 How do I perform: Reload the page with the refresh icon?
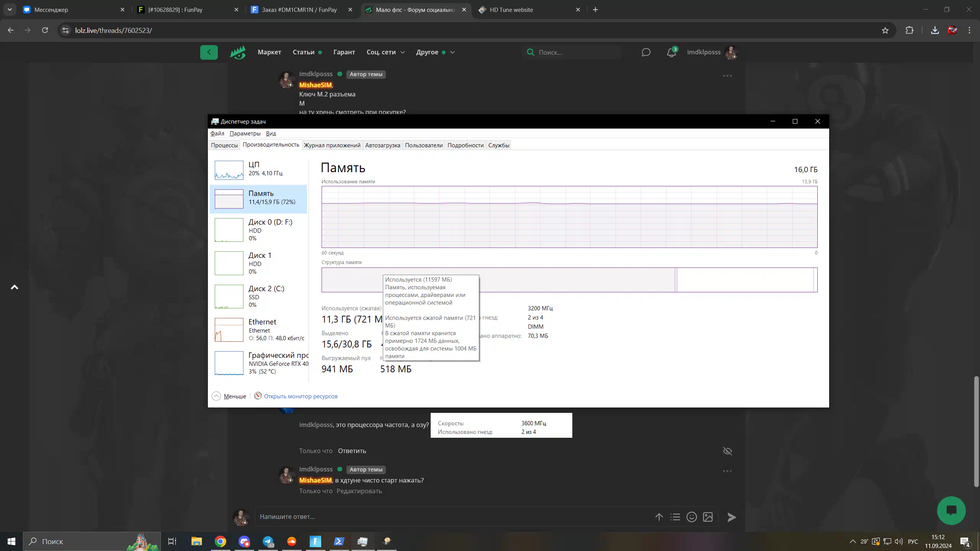pyautogui.click(x=45, y=30)
